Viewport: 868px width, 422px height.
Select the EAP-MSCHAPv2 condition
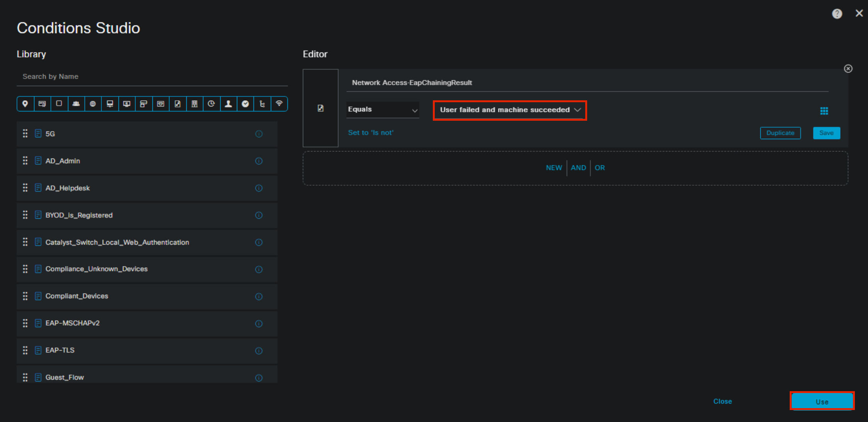(x=147, y=323)
